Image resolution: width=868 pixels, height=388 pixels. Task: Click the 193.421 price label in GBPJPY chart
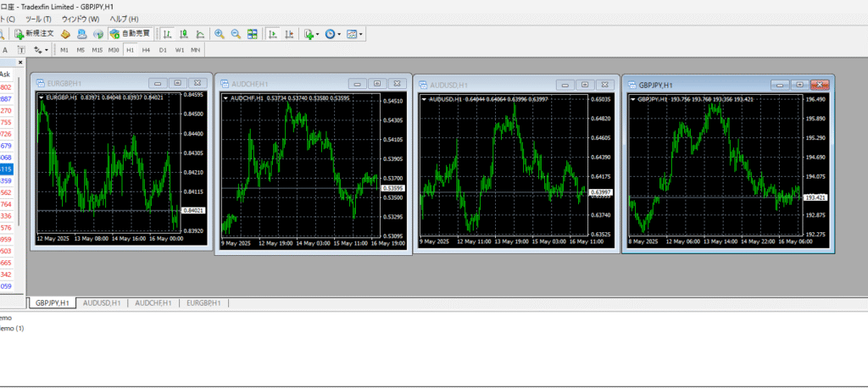(x=814, y=197)
